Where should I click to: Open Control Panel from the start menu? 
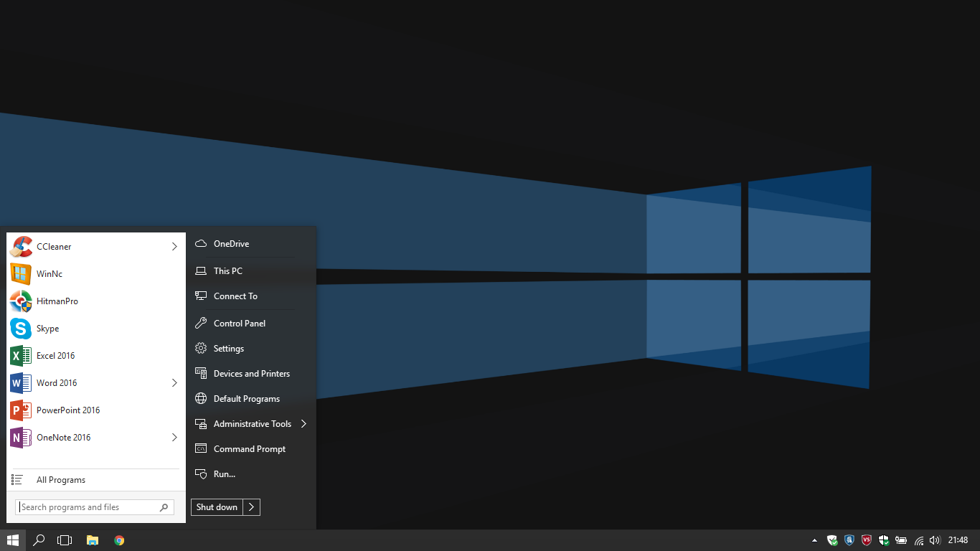239,324
